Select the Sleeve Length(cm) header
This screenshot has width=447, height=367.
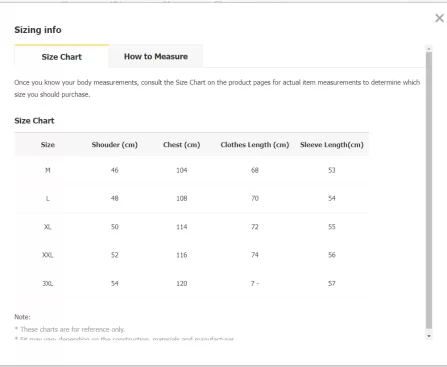click(332, 145)
